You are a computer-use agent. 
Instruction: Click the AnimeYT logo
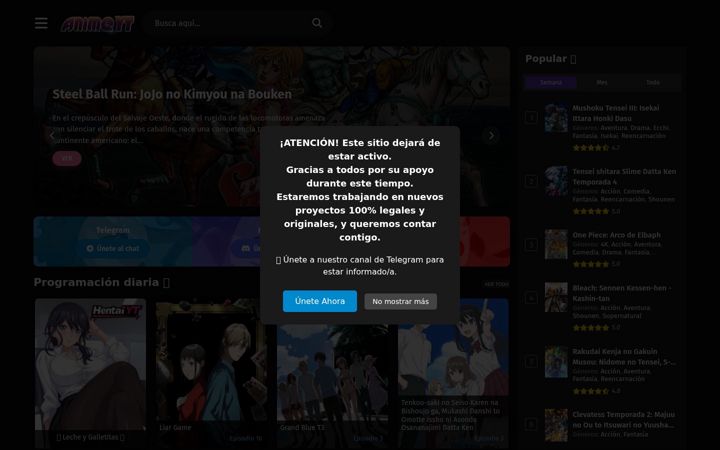coord(98,24)
